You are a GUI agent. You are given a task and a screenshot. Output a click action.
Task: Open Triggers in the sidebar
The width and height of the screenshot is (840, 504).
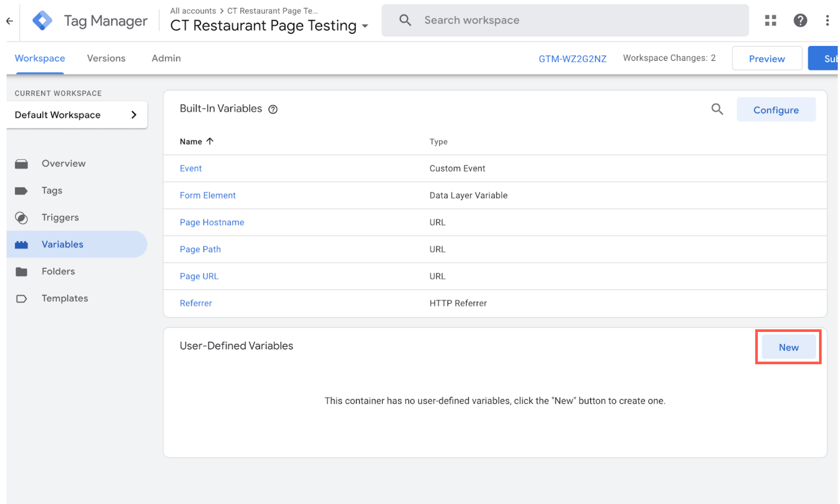pyautogui.click(x=60, y=217)
